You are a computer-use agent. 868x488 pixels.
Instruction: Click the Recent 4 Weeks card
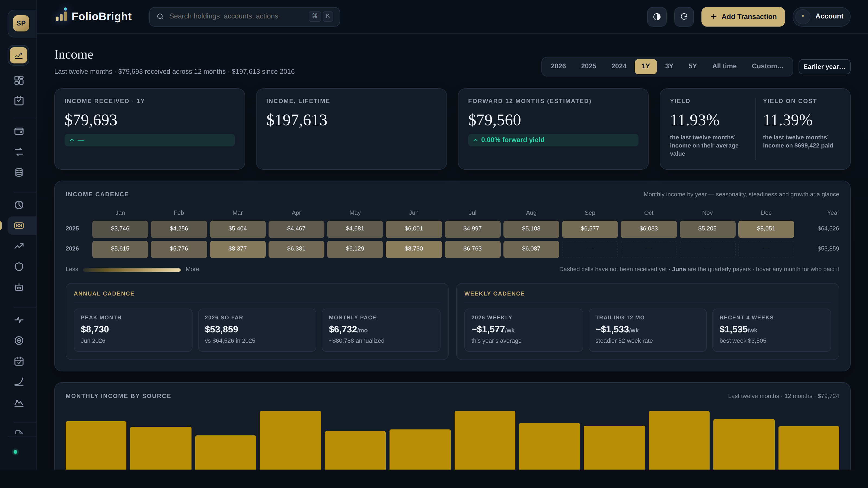pos(771,330)
